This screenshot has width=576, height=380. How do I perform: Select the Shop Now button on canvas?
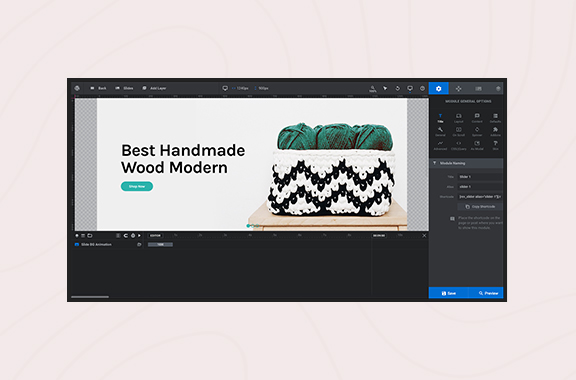point(137,186)
